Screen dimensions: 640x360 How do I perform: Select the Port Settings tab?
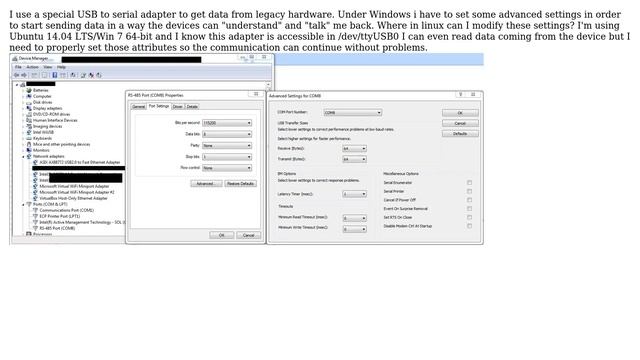pyautogui.click(x=159, y=106)
